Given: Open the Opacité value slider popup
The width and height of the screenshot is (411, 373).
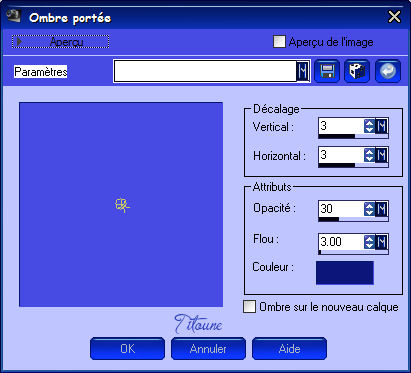Looking at the screenshot, I should [381, 209].
